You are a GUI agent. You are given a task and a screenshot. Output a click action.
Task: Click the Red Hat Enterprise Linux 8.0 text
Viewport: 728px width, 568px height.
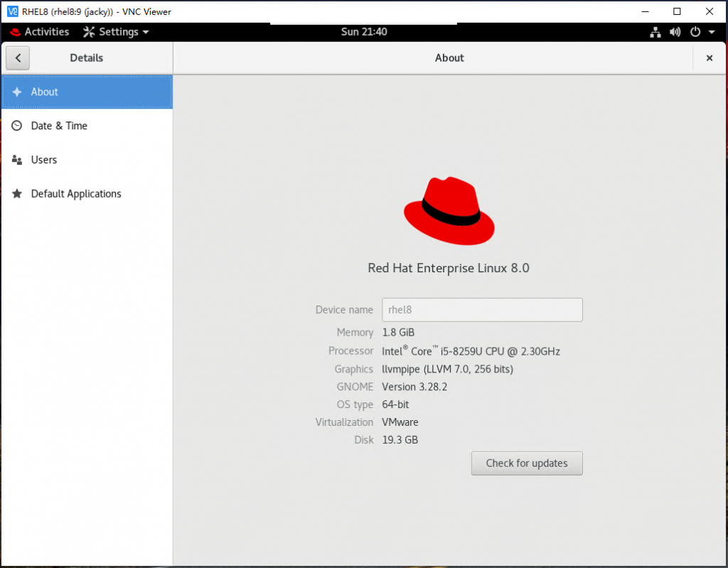click(x=449, y=269)
